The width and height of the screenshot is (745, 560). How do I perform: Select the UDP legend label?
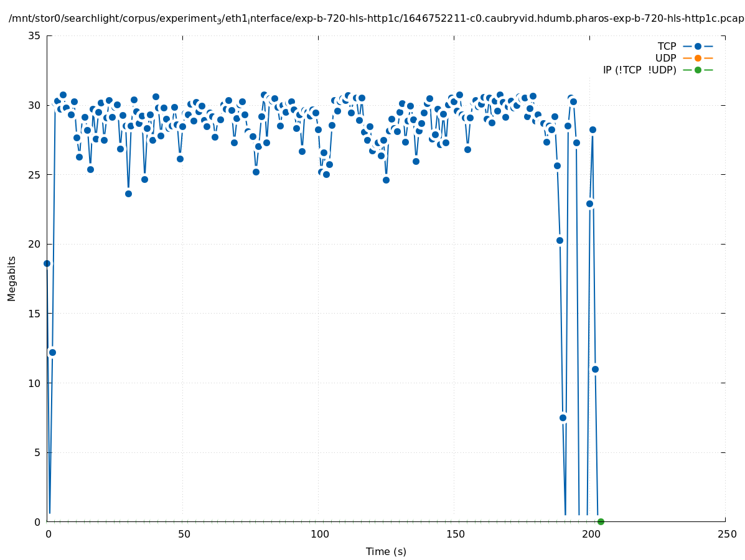pos(665,58)
